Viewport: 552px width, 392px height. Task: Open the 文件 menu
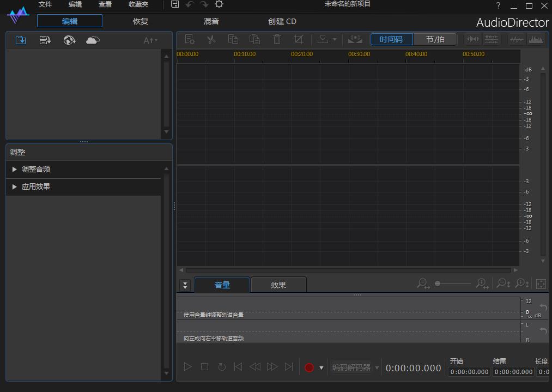point(45,4)
